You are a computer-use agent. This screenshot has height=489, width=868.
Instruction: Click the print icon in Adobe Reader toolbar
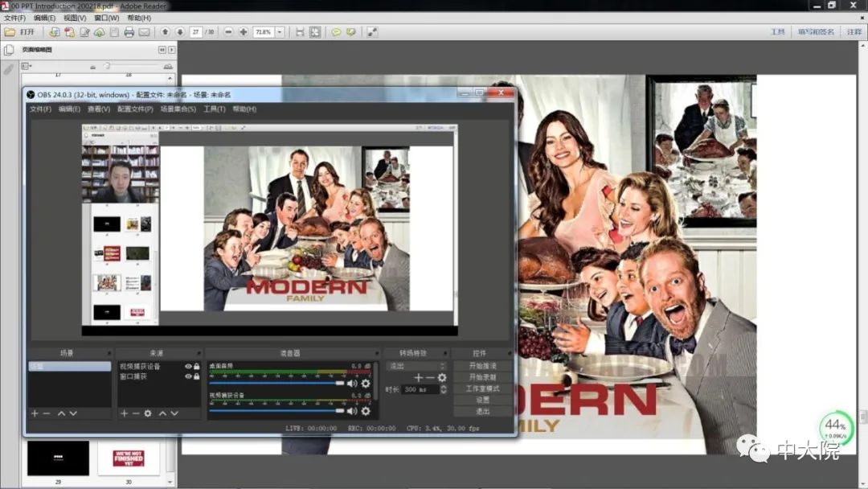pos(129,32)
